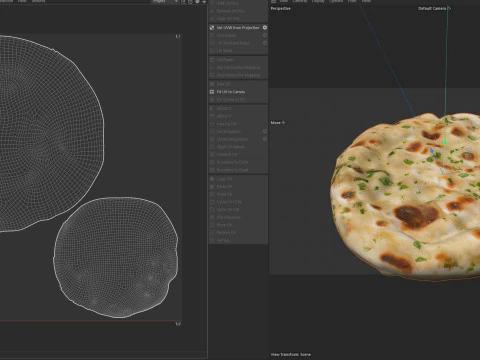
Task: Select Boundary to Quad command
Action: point(232,170)
